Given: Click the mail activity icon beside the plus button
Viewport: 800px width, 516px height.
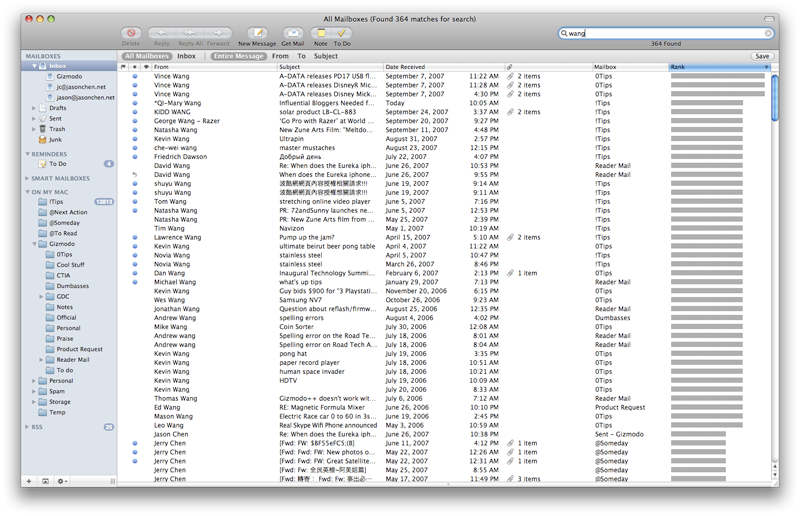Looking at the screenshot, I should 45,481.
